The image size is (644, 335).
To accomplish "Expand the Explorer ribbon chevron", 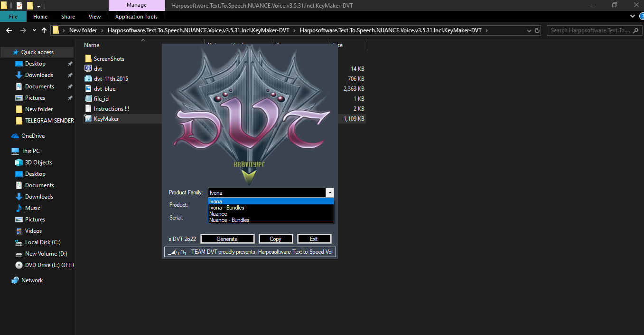I will pos(633,16).
